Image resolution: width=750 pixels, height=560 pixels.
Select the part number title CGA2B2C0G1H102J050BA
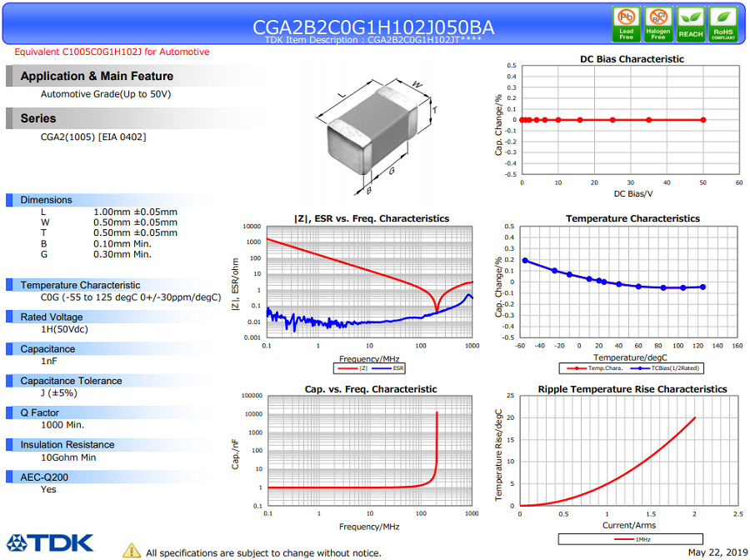pyautogui.click(x=373, y=27)
